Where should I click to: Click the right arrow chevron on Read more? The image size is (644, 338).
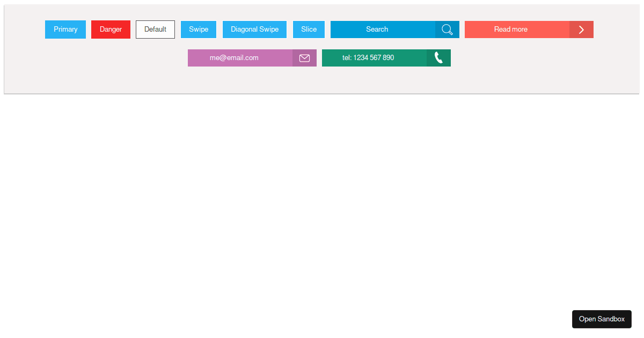pyautogui.click(x=581, y=30)
